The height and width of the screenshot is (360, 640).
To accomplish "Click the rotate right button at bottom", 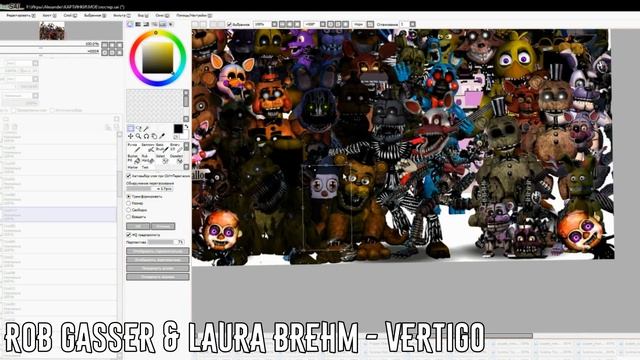I will 158,277.
